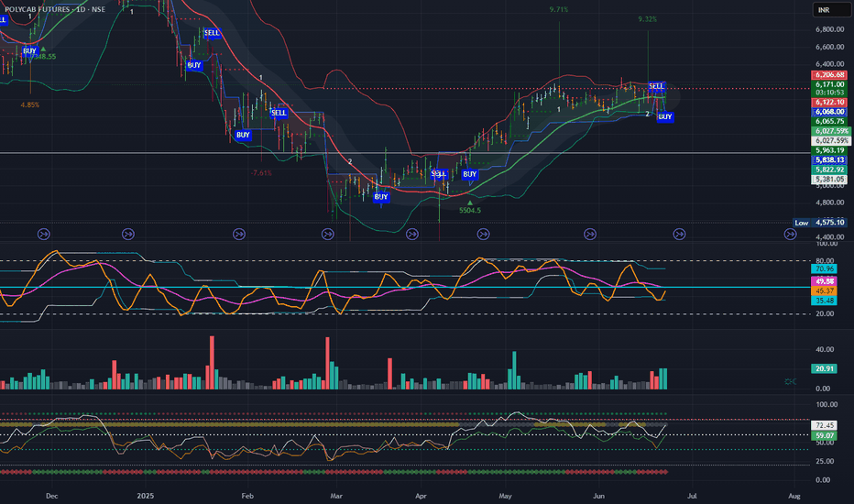This screenshot has height=504, width=854.
Task: Click the green 59.07 indicator value
Action: [824, 435]
